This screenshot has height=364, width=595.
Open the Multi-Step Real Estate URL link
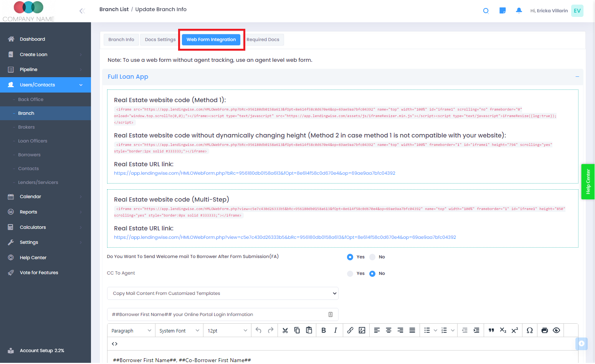pyautogui.click(x=285, y=237)
